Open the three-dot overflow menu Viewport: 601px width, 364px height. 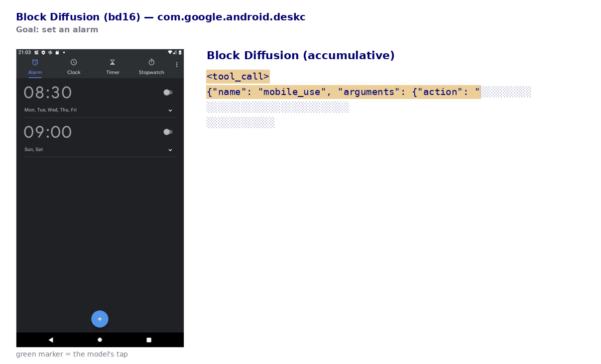click(177, 65)
